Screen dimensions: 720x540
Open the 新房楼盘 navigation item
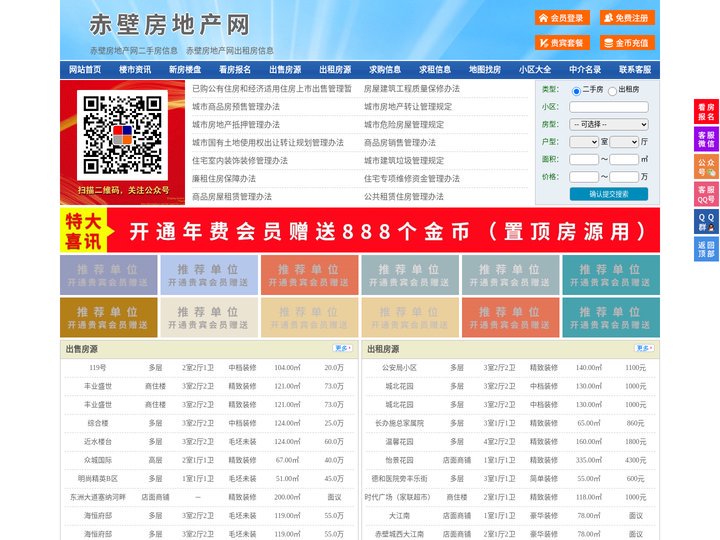(x=185, y=70)
